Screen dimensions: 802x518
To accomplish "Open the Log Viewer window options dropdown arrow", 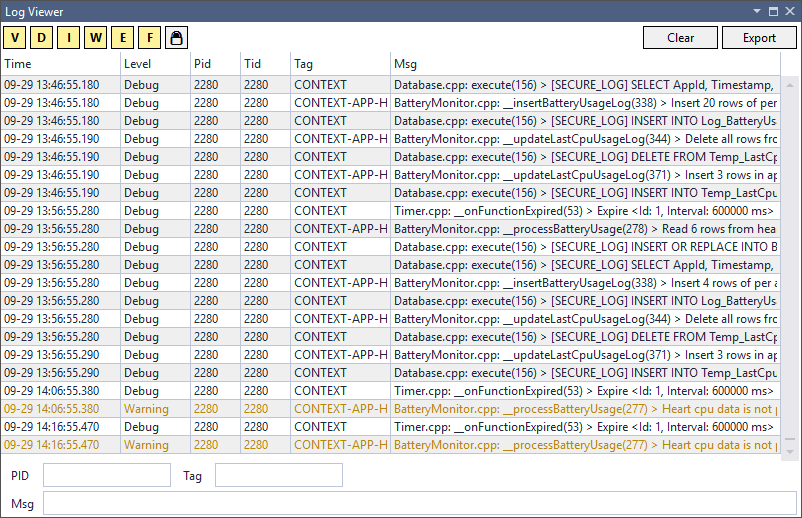I will pos(757,11).
